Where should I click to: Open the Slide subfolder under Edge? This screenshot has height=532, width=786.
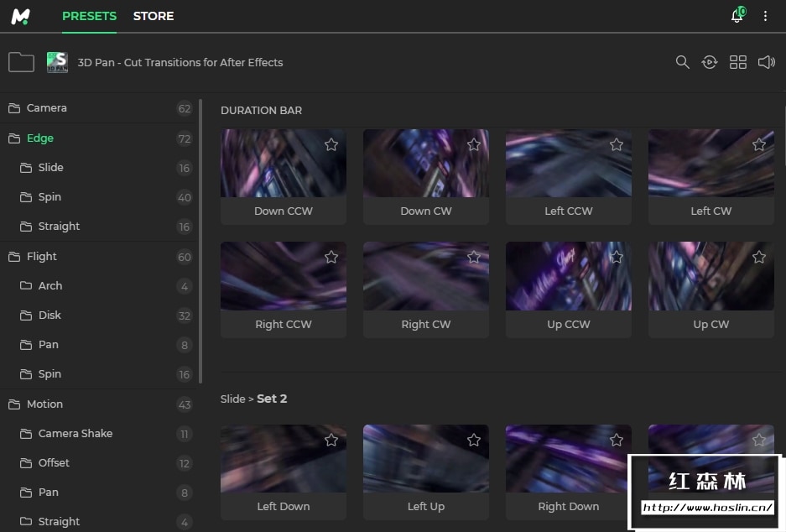(x=99, y=168)
